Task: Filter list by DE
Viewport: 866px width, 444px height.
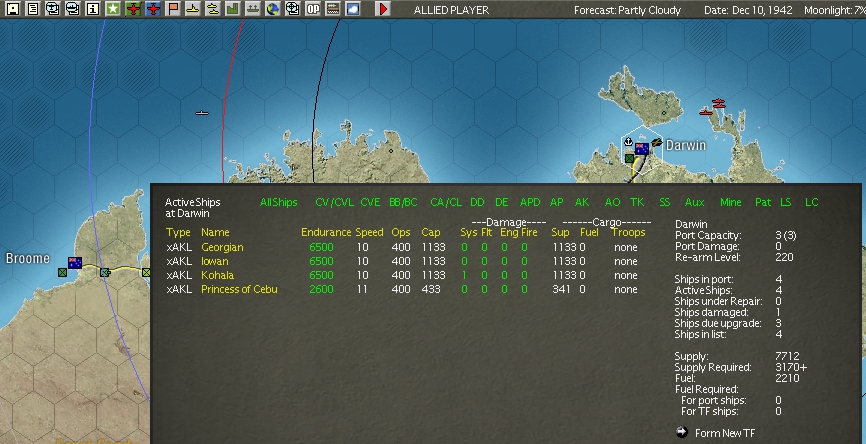Action: point(501,203)
